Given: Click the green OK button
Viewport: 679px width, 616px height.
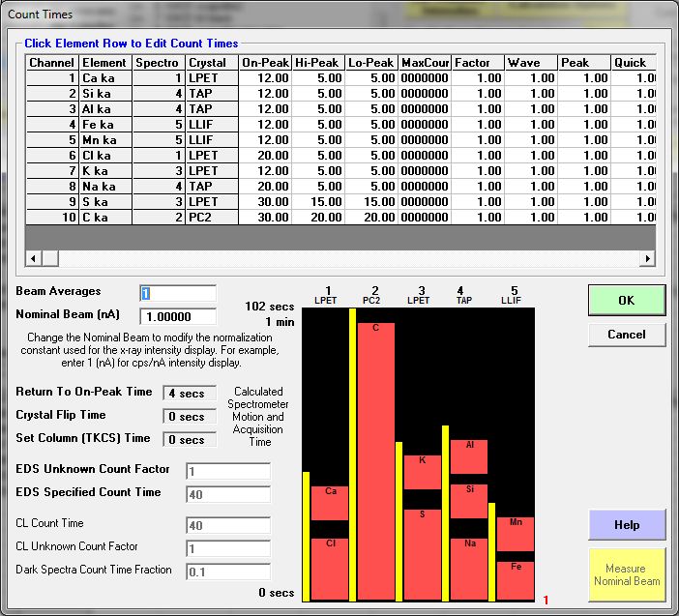Looking at the screenshot, I should (x=626, y=300).
